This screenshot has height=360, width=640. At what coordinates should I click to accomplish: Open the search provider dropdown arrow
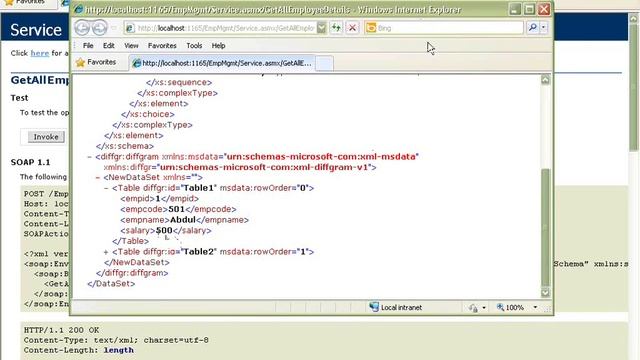point(544,28)
